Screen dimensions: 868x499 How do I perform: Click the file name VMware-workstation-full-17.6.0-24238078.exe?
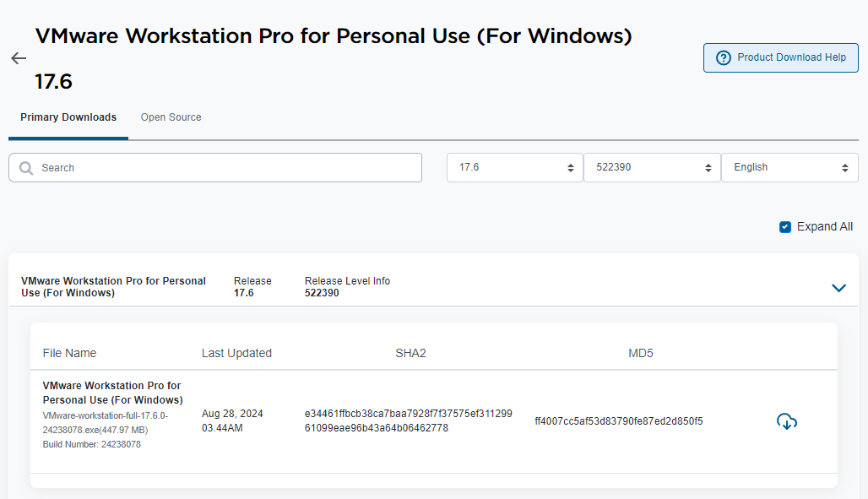click(106, 422)
